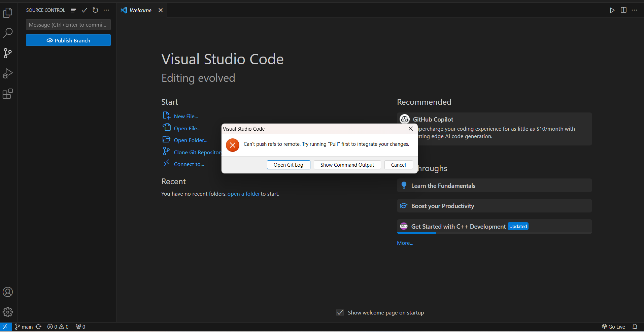The height and width of the screenshot is (332, 644).
Task: Refresh the source control view
Action: [96, 10]
